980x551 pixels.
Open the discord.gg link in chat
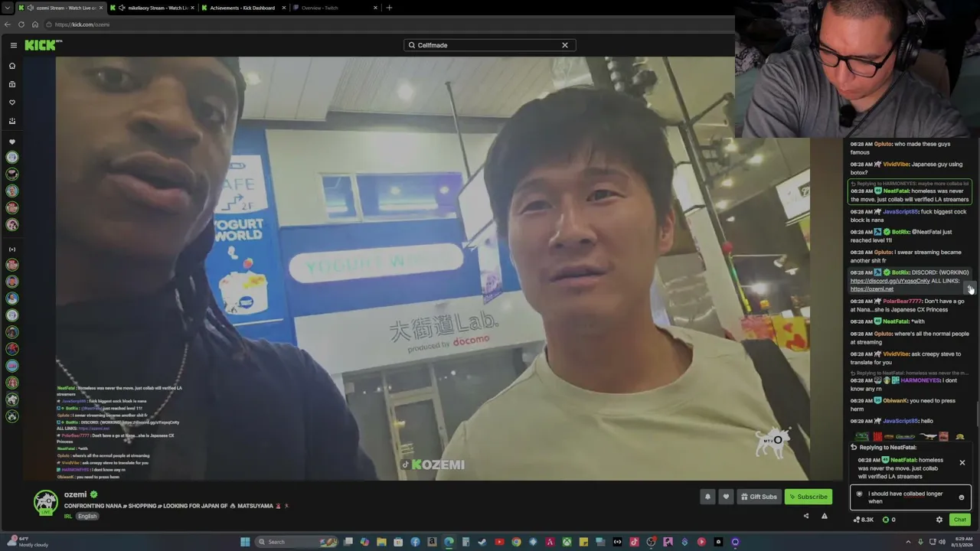pyautogui.click(x=890, y=281)
